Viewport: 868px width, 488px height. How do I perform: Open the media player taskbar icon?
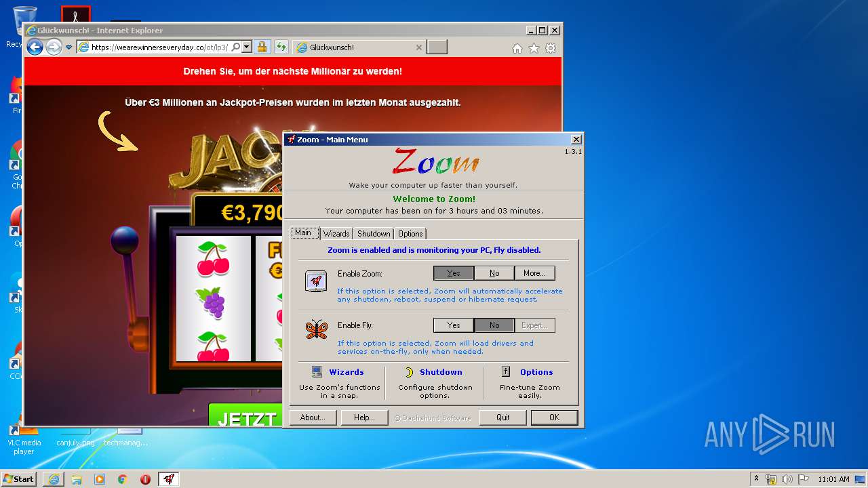pos(100,479)
